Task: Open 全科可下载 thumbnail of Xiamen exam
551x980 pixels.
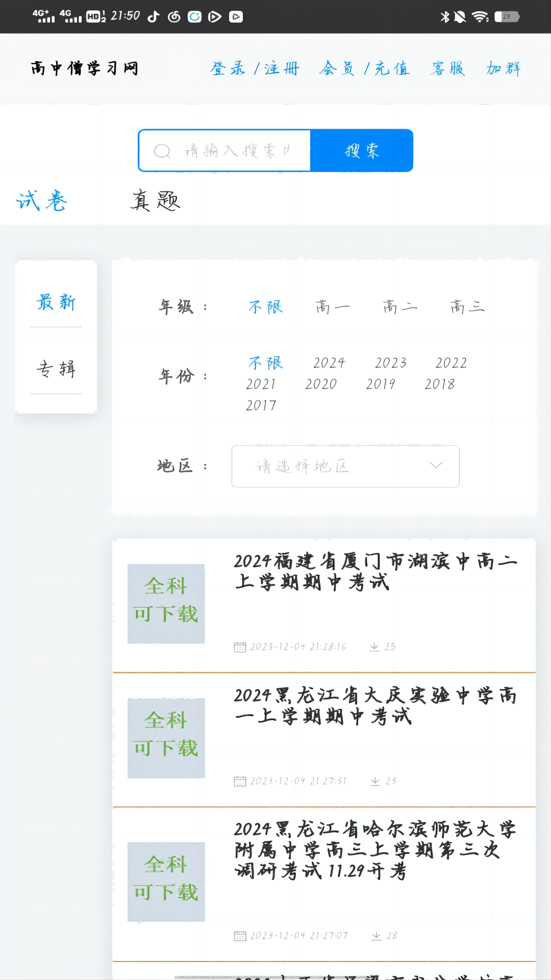Action: (166, 603)
